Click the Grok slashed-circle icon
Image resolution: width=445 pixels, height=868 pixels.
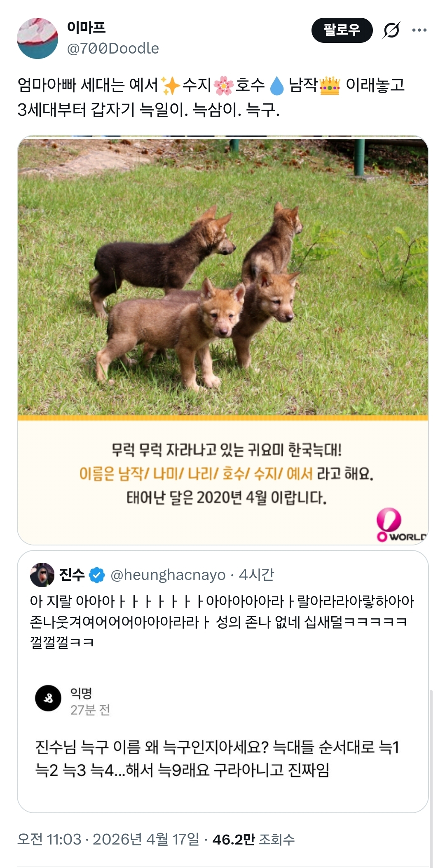click(x=391, y=30)
